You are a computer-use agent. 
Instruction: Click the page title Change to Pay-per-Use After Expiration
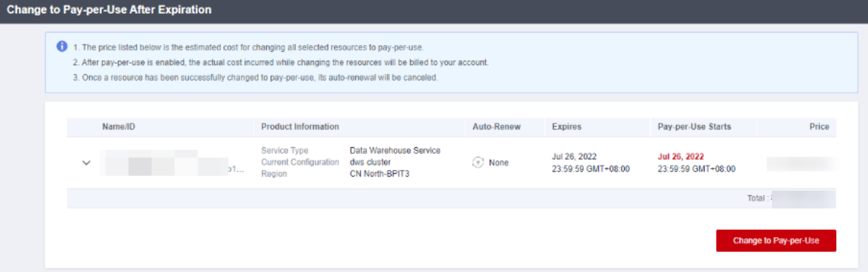point(109,10)
